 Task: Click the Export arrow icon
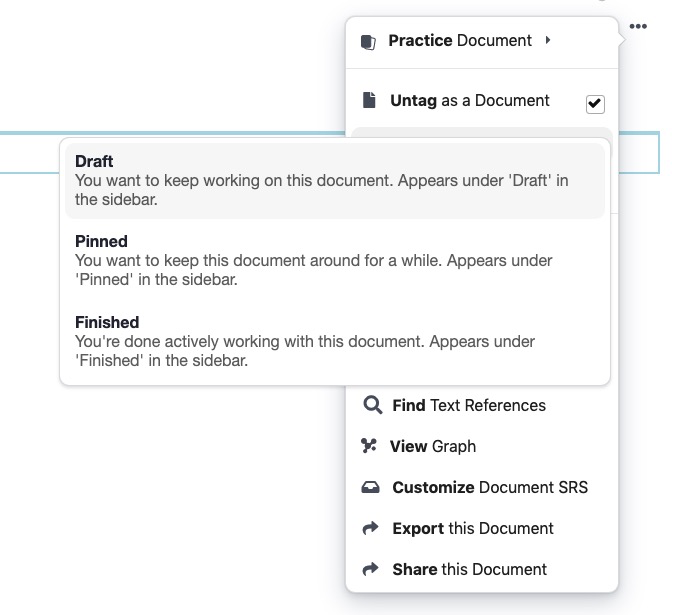tap(371, 528)
